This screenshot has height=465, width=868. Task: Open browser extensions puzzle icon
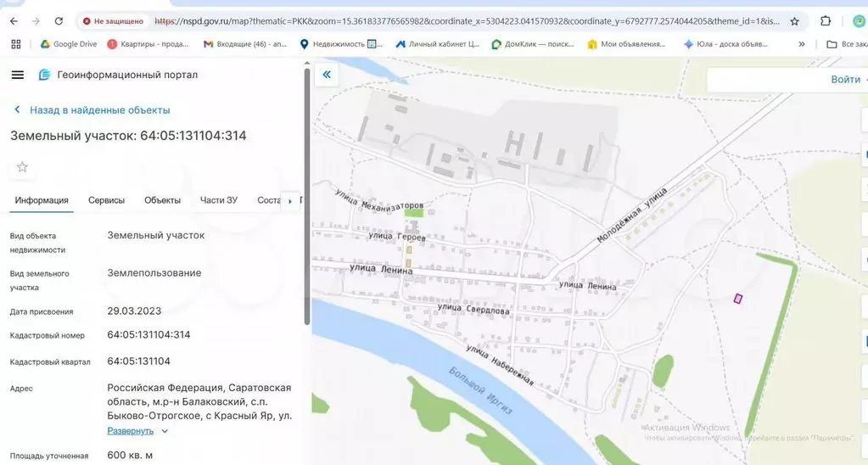[826, 21]
